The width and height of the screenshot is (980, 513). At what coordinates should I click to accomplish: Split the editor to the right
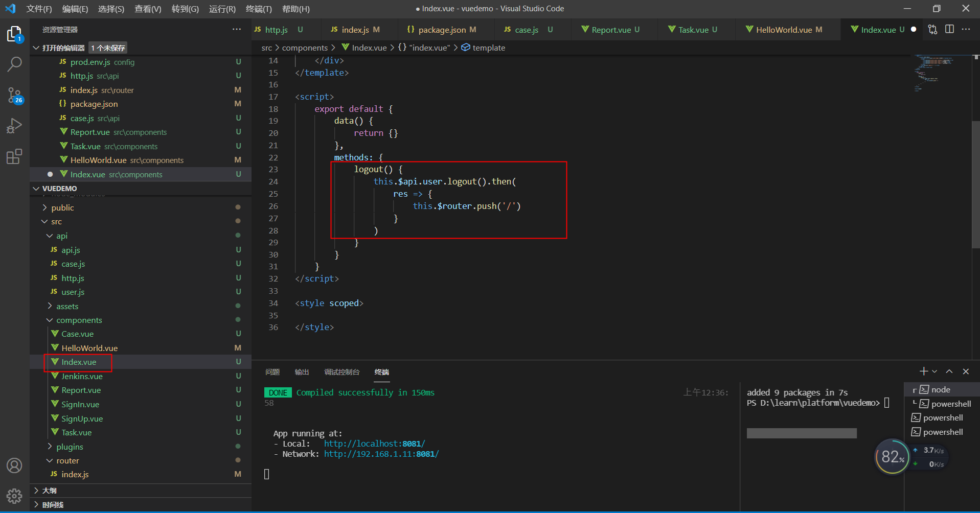[949, 30]
